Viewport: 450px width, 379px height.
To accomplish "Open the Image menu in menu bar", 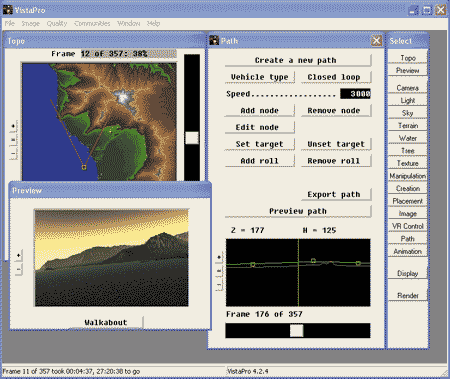I will coord(30,23).
